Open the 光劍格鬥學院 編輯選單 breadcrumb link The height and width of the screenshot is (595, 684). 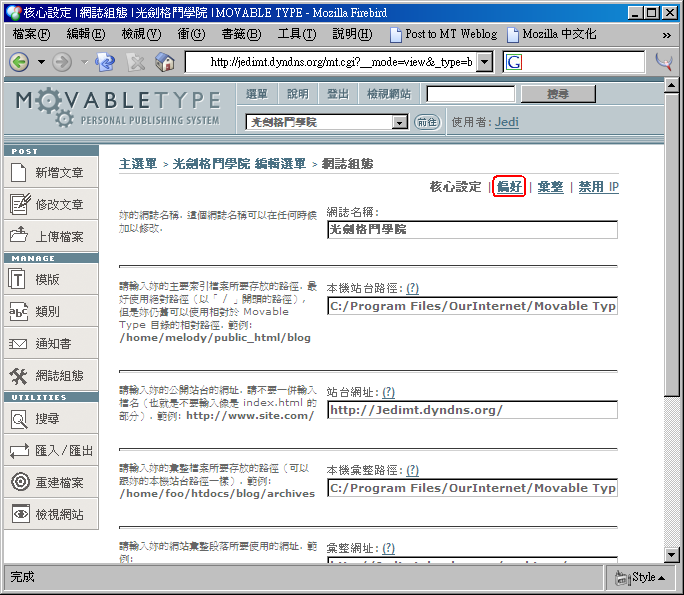(239, 164)
